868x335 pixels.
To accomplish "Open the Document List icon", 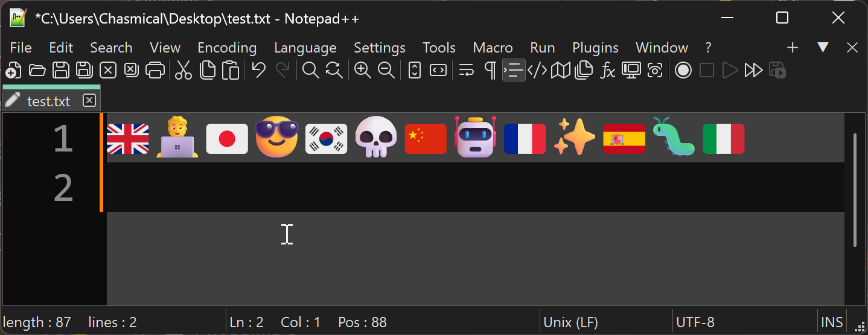I will (584, 71).
